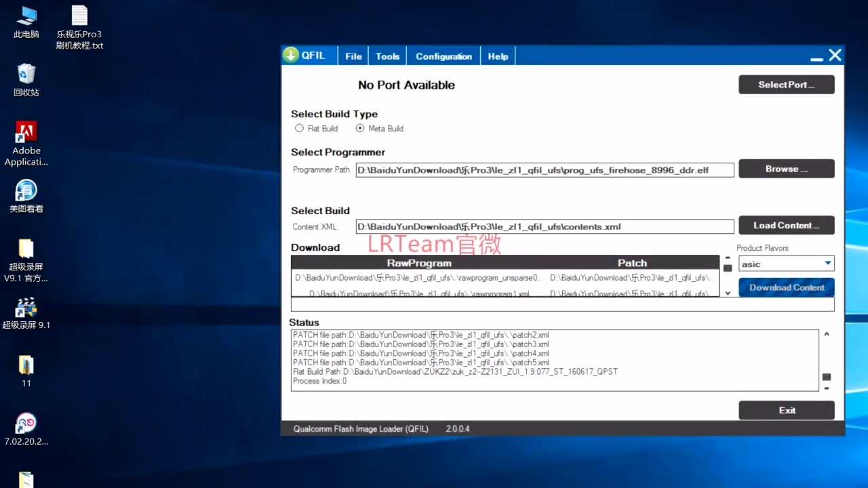Choose the Meta Build radio button
Screen dimensions: 868x488
(360, 128)
